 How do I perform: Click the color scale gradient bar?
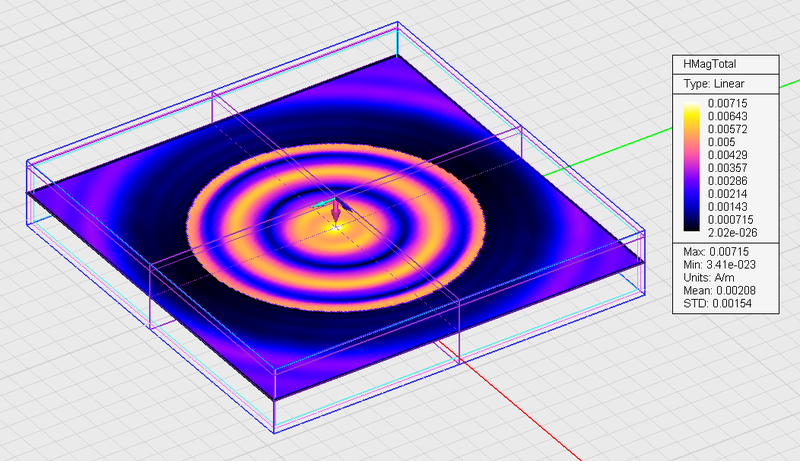(691, 167)
